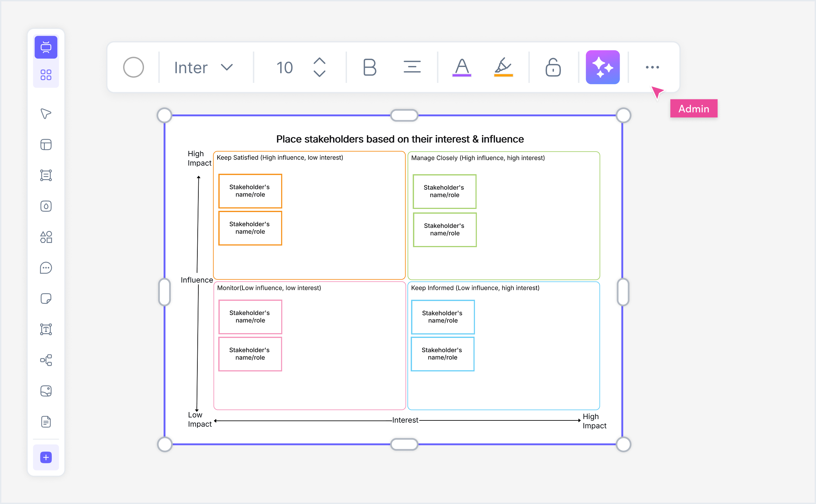Select the text box tool
The height and width of the screenshot is (504, 816).
[46, 329]
